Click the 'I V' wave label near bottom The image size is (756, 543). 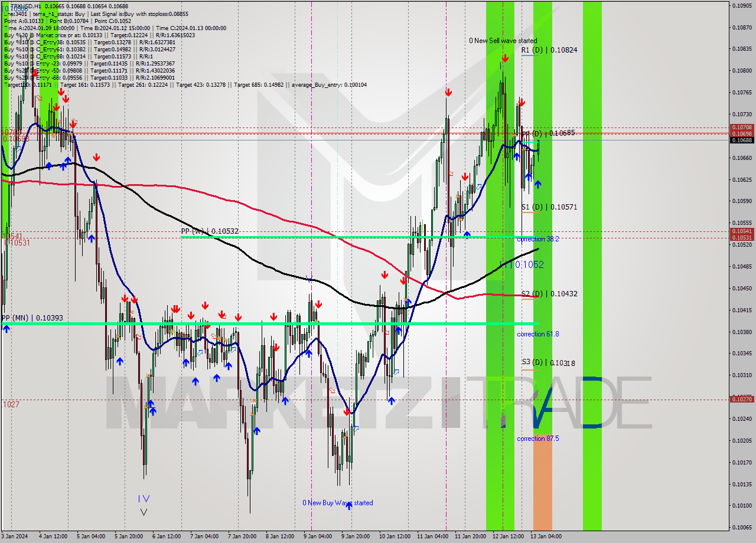pos(144,499)
